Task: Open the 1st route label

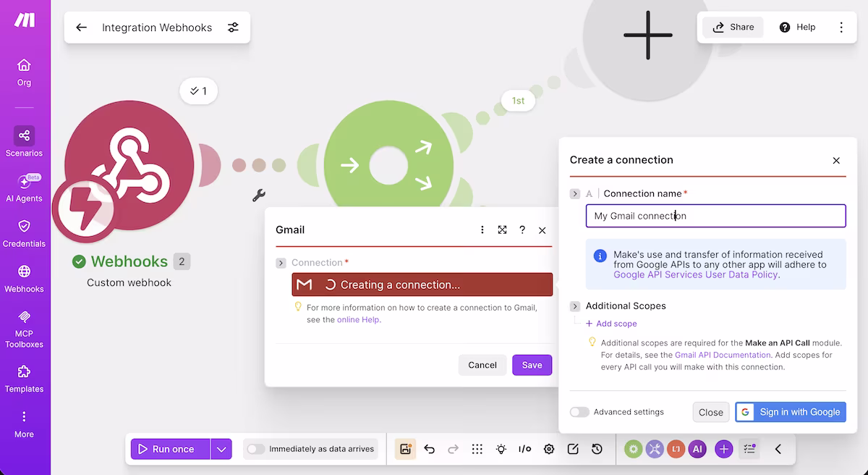Action: pyautogui.click(x=518, y=101)
